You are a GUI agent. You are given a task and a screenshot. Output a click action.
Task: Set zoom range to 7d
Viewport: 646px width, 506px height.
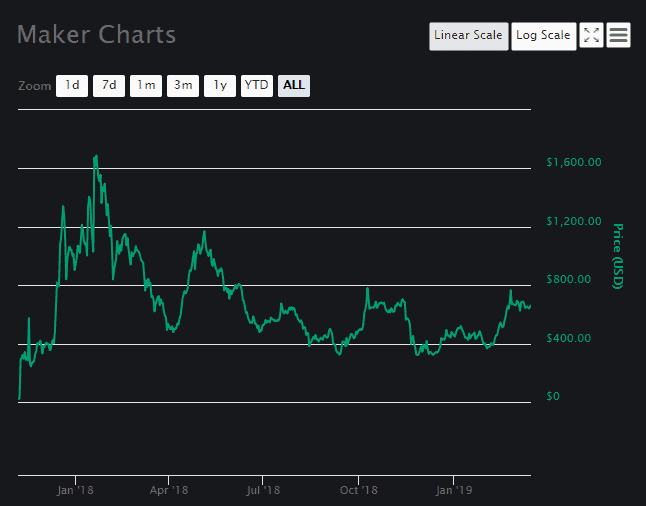[x=109, y=86]
